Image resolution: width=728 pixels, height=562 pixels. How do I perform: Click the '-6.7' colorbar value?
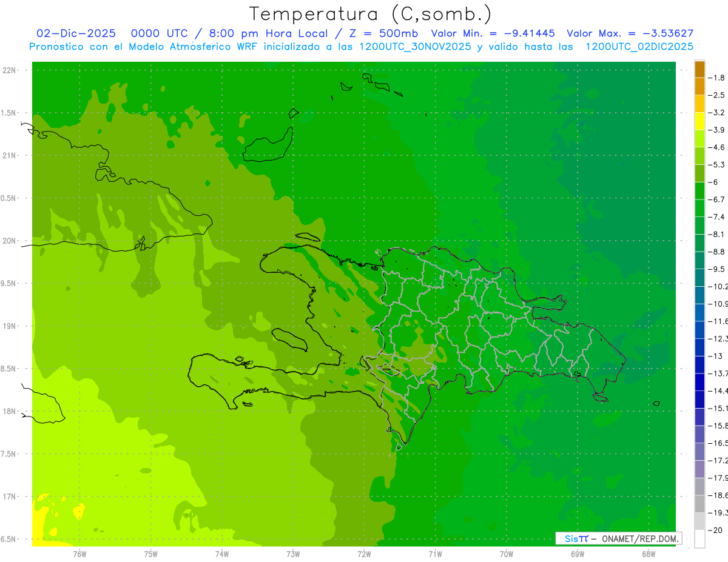[716, 199]
